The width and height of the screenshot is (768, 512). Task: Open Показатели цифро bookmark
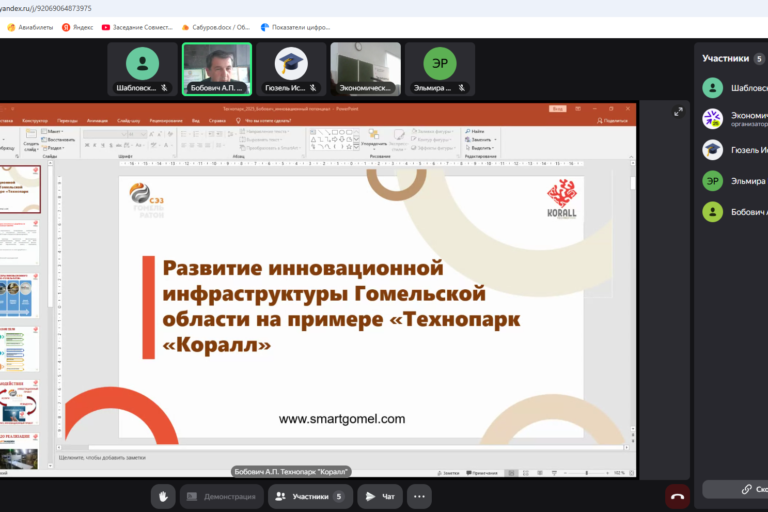(297, 27)
